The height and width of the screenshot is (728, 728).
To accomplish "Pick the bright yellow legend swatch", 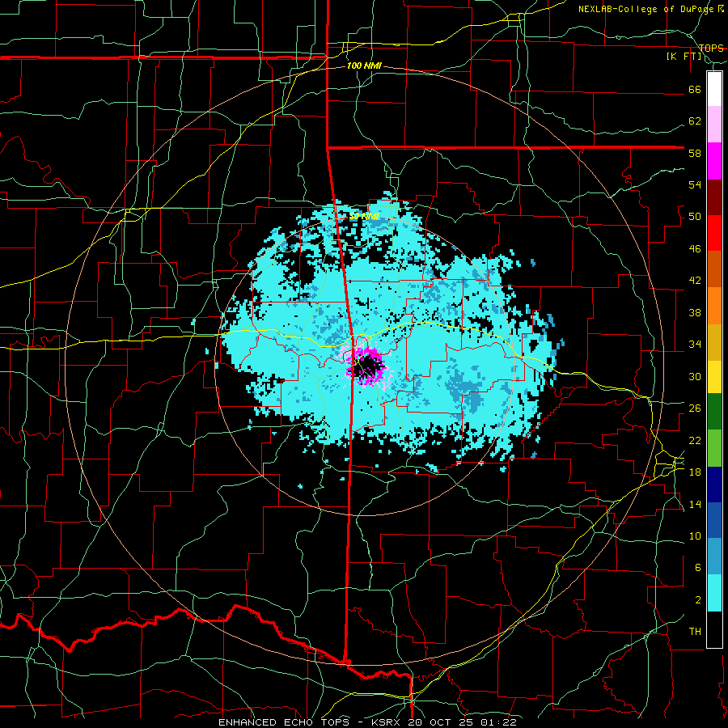I will point(714,377).
